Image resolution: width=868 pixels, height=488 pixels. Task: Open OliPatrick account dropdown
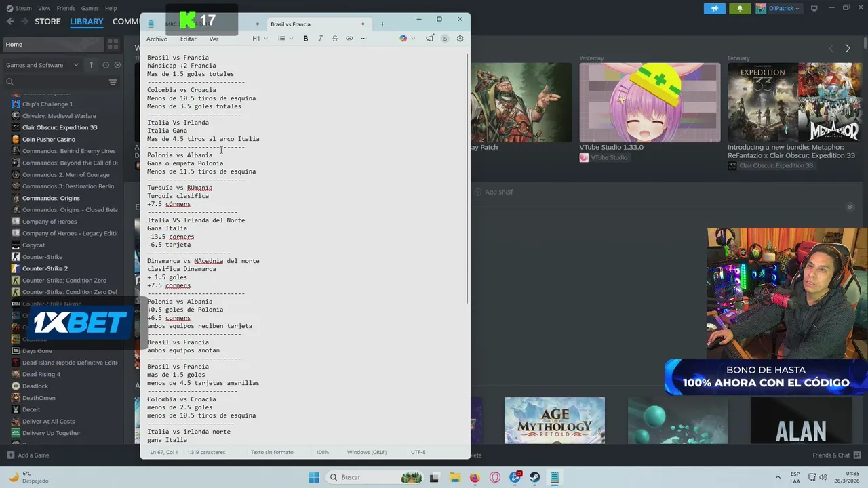(778, 8)
